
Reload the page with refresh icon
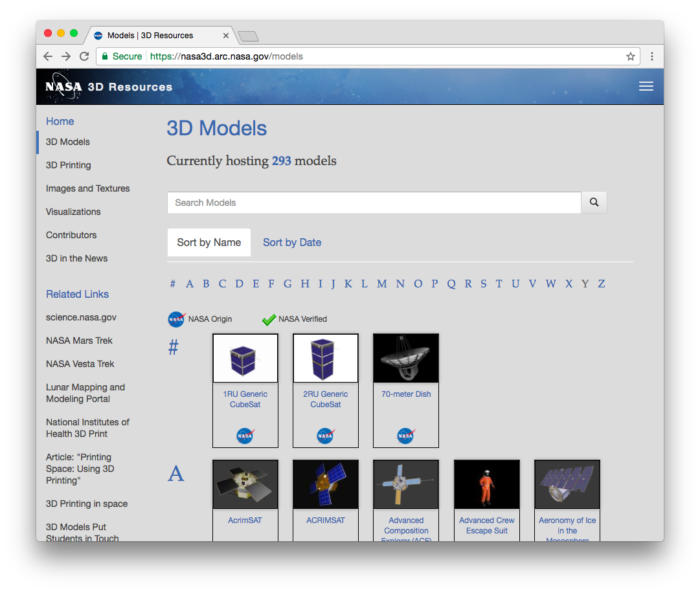click(84, 56)
